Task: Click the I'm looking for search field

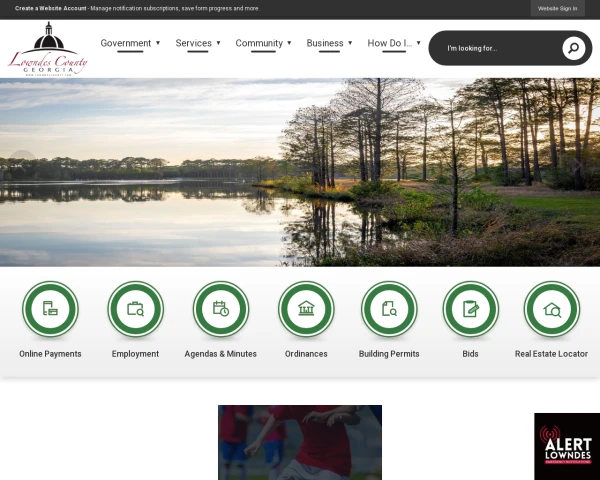Action: point(500,48)
